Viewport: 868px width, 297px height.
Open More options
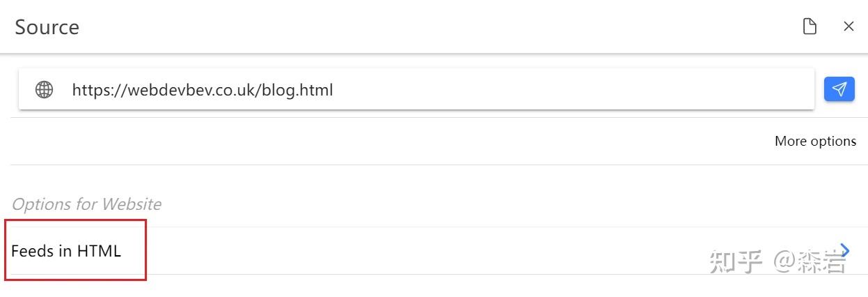point(815,141)
